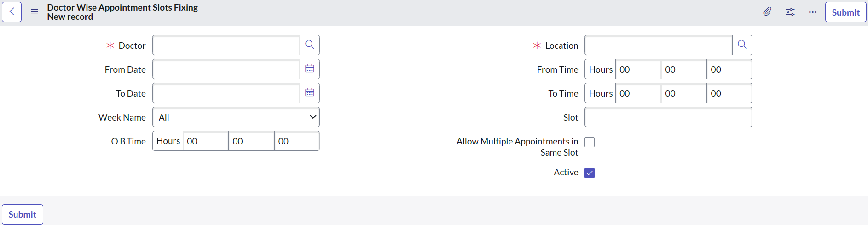Screen dimensions: 868x225
Task: Click the back arrow icon
Action: click(x=12, y=12)
